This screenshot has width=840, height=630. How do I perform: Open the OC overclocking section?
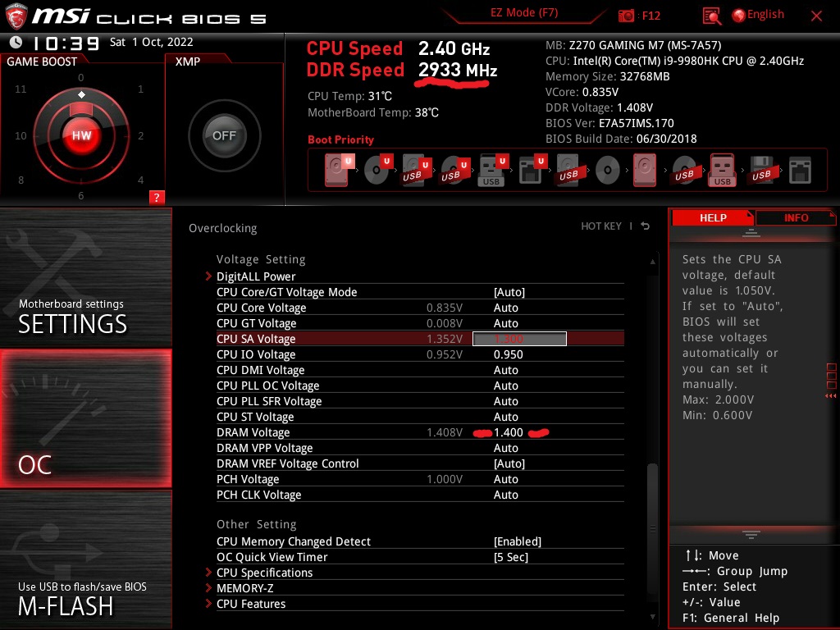click(x=85, y=418)
